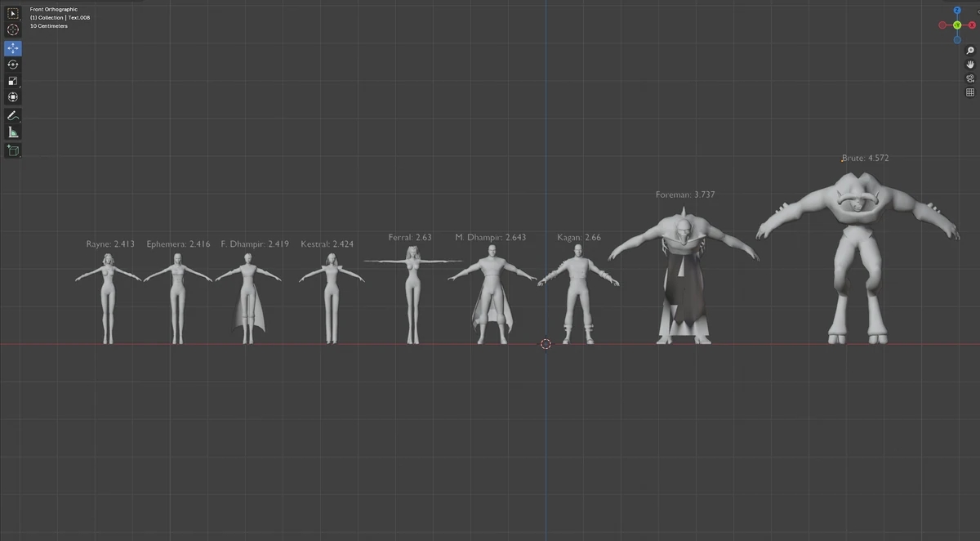
Task: Select the Foreman character model
Action: pyautogui.click(x=684, y=278)
